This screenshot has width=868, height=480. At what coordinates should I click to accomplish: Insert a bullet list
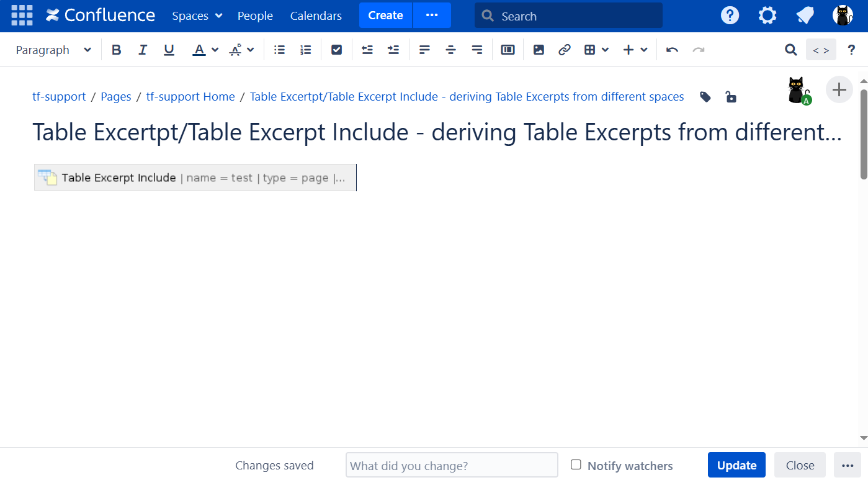point(280,50)
